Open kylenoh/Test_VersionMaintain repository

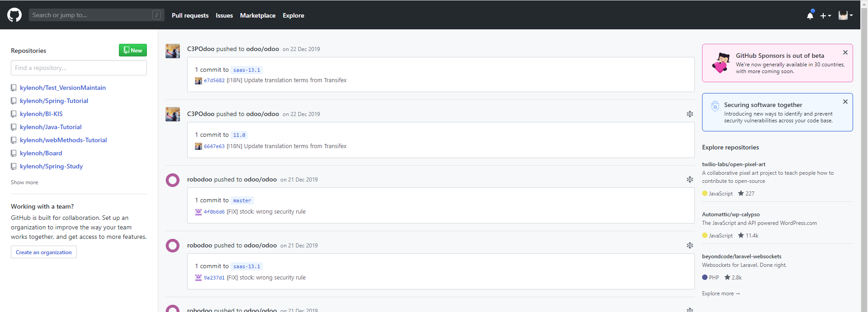pos(63,88)
